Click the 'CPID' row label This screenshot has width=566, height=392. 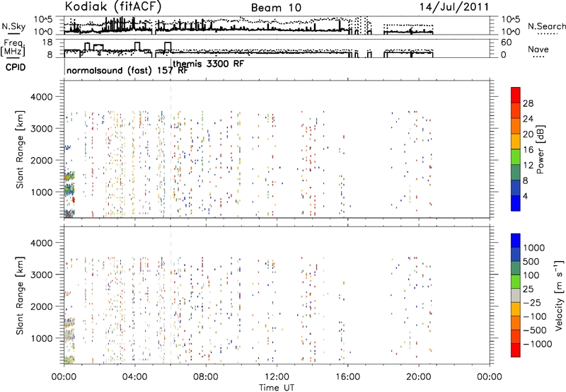point(16,67)
